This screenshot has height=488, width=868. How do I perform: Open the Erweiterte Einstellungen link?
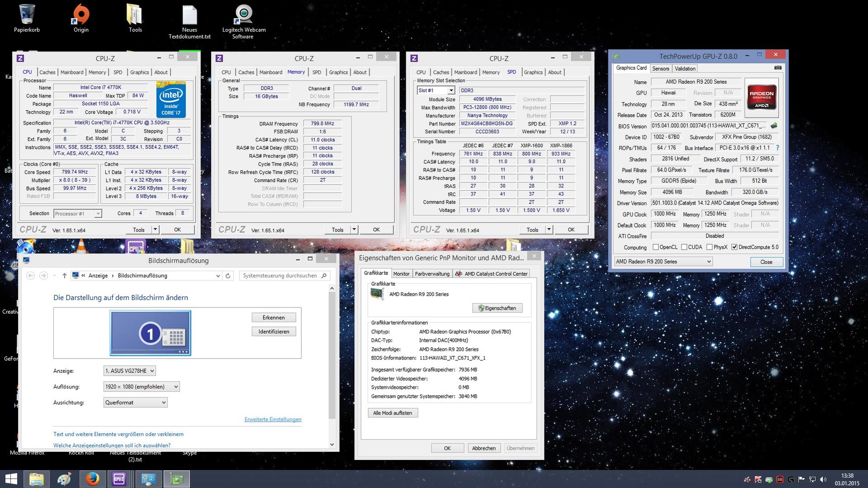[x=273, y=419]
